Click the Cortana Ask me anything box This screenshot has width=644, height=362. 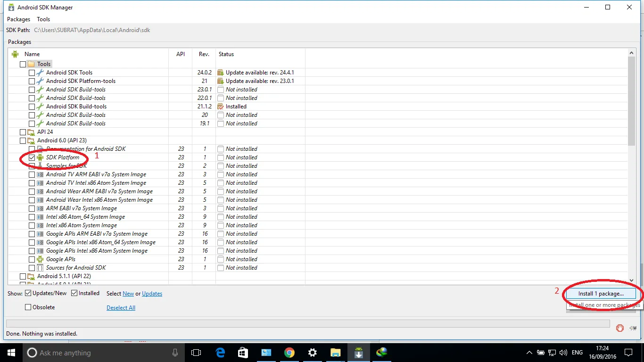point(103,353)
